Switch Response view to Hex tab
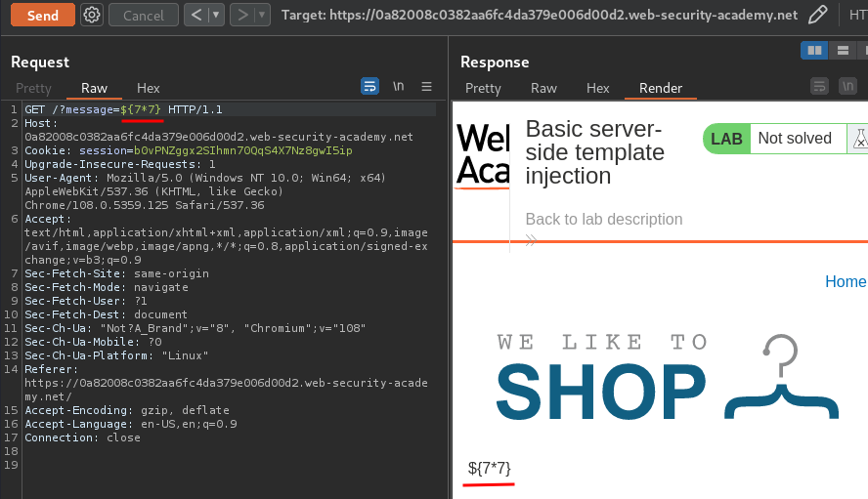Viewport: 868px width, 499px height. (x=598, y=88)
